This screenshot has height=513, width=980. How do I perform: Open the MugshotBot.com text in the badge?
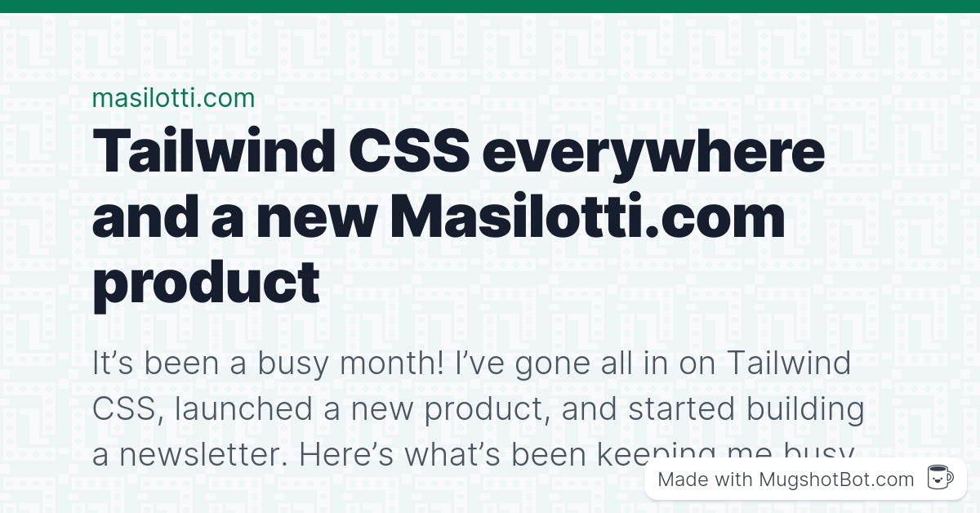(x=836, y=480)
